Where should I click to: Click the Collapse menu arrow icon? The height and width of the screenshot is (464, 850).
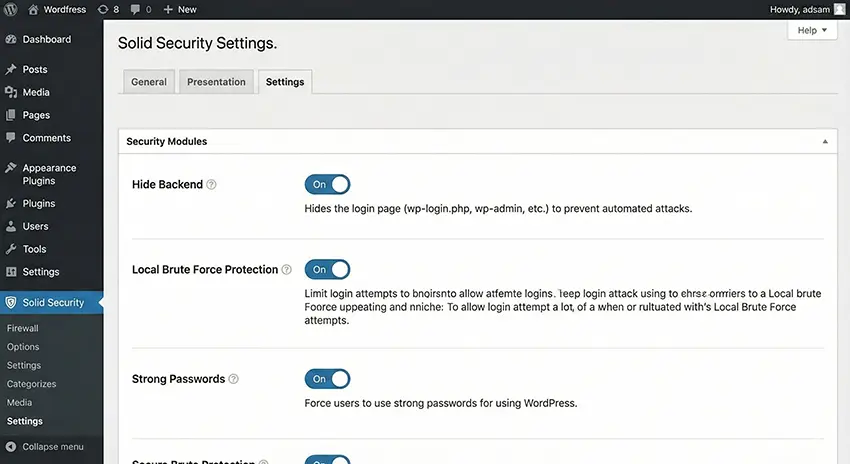pyautogui.click(x=11, y=447)
